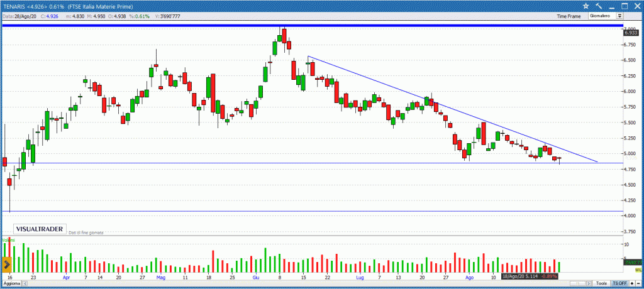Click the scroll right arrow beside Tools
The height and width of the screenshot is (289, 644).
pos(589,284)
